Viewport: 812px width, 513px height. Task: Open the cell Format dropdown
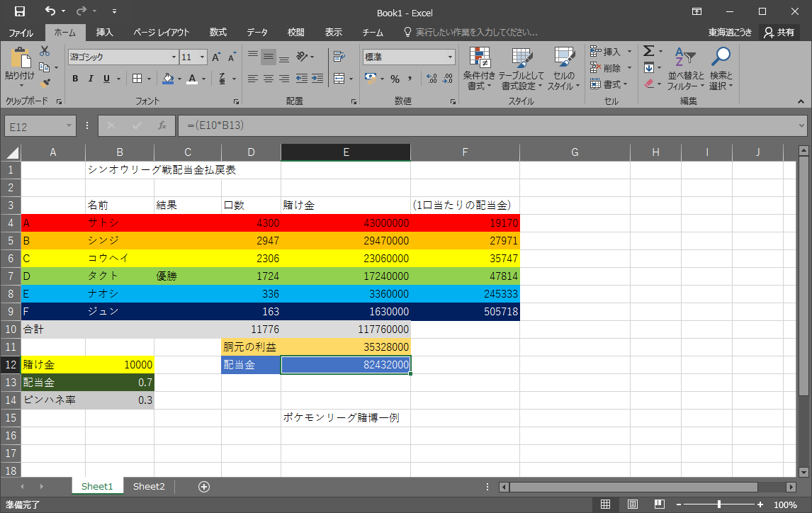pos(626,84)
